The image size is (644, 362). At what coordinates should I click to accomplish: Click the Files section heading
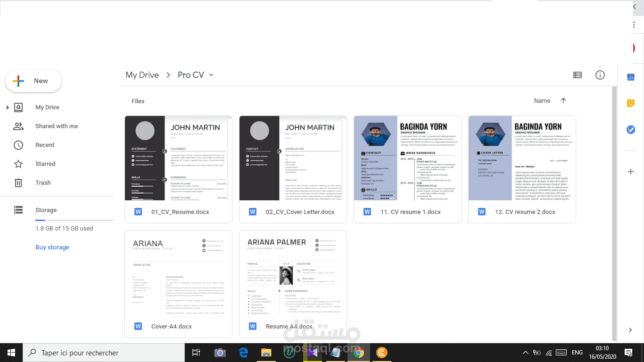[x=138, y=101]
